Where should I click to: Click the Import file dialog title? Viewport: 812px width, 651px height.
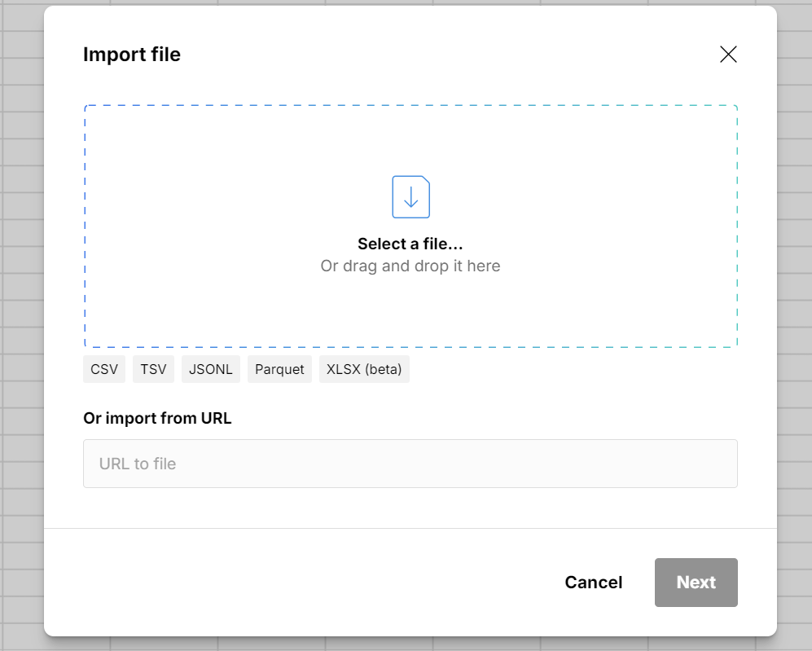(132, 54)
